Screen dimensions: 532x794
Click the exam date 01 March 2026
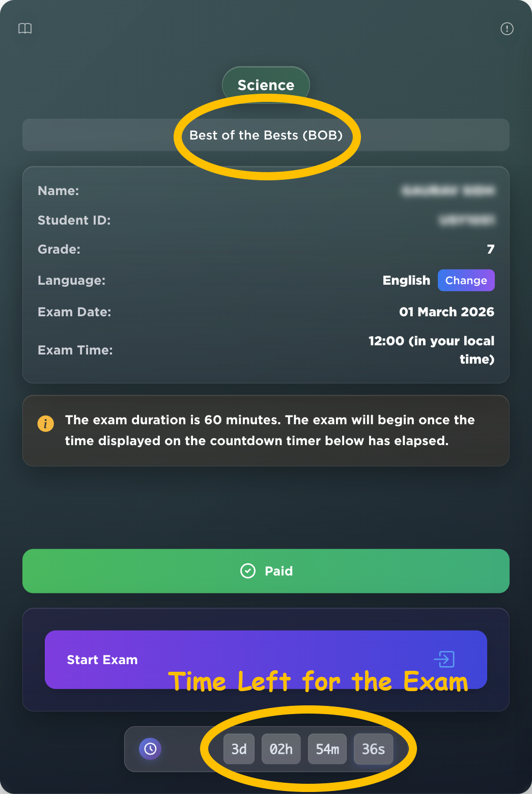click(446, 312)
